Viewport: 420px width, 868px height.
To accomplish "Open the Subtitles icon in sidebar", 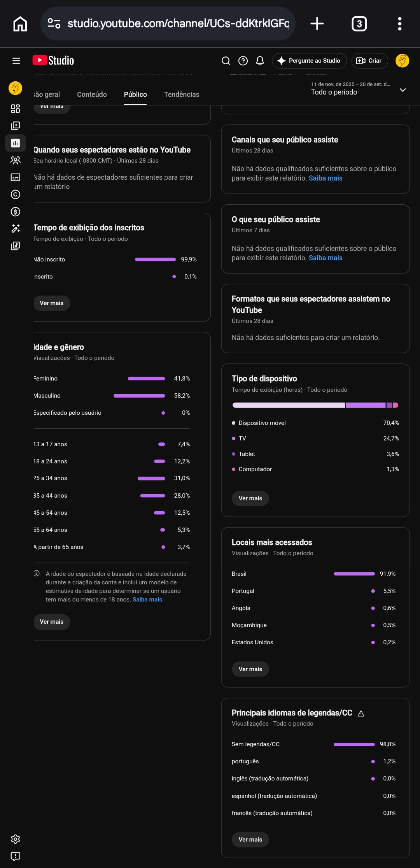I will click(16, 177).
